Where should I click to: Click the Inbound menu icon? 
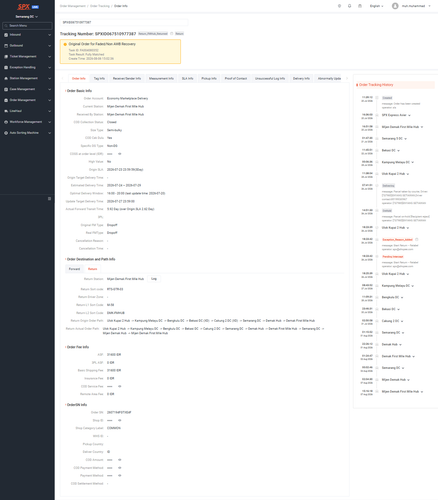pos(6,35)
